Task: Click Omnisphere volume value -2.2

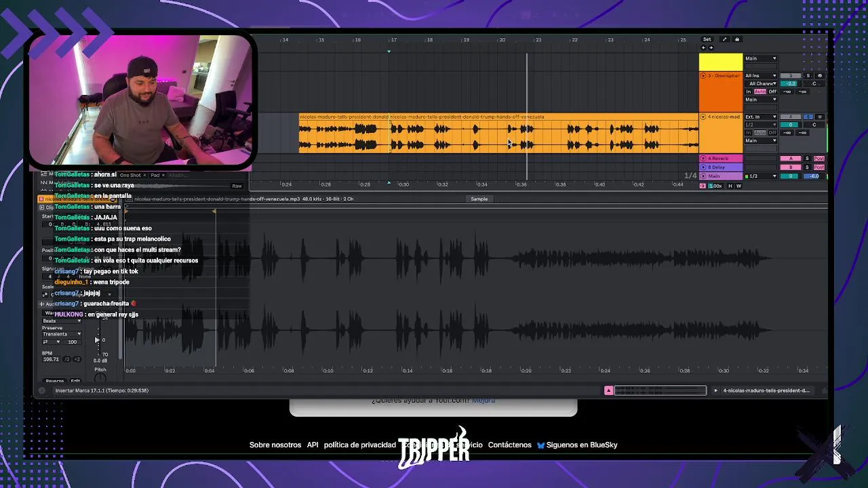Action: point(791,83)
